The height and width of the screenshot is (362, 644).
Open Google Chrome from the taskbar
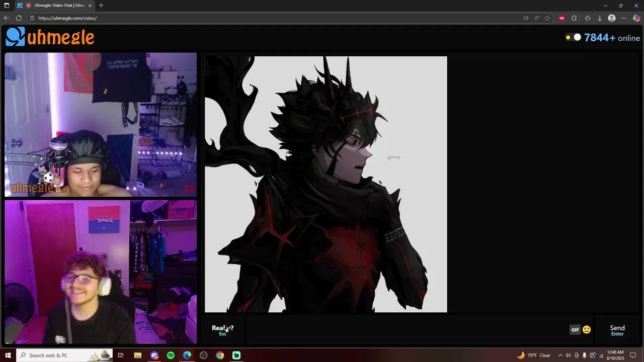[x=220, y=355]
